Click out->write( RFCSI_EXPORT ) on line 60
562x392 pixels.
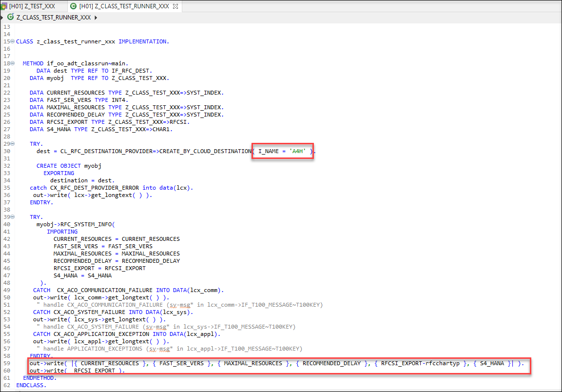pos(77,371)
